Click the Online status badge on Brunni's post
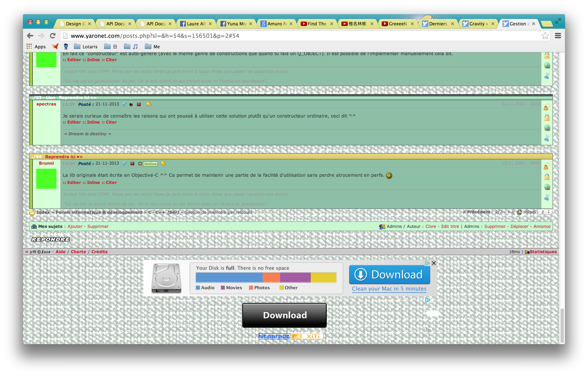Image resolution: width=588 pixels, height=376 pixels. 150,164
